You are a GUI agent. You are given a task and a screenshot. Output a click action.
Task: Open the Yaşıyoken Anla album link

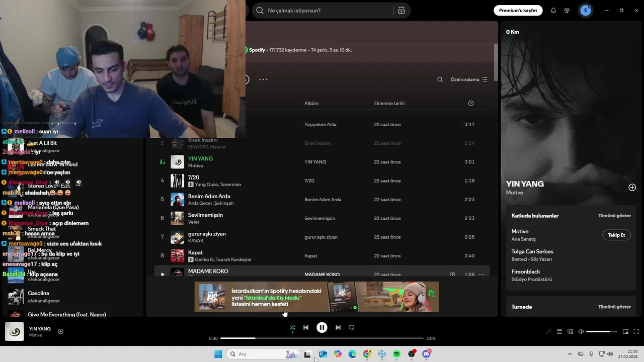[320, 124]
